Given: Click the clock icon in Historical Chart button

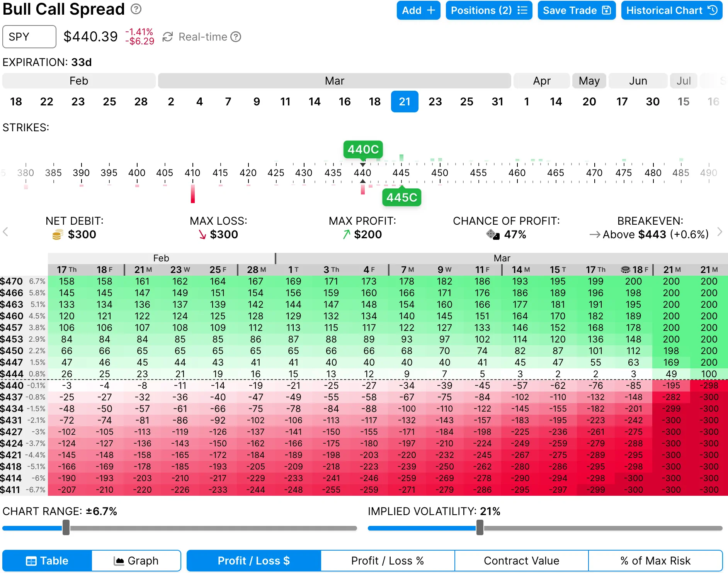Looking at the screenshot, I should (713, 10).
